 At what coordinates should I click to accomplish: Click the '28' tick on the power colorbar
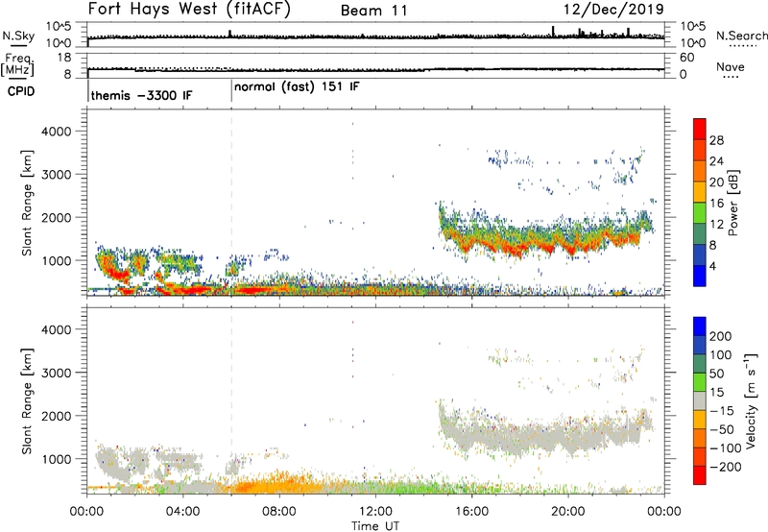click(716, 140)
